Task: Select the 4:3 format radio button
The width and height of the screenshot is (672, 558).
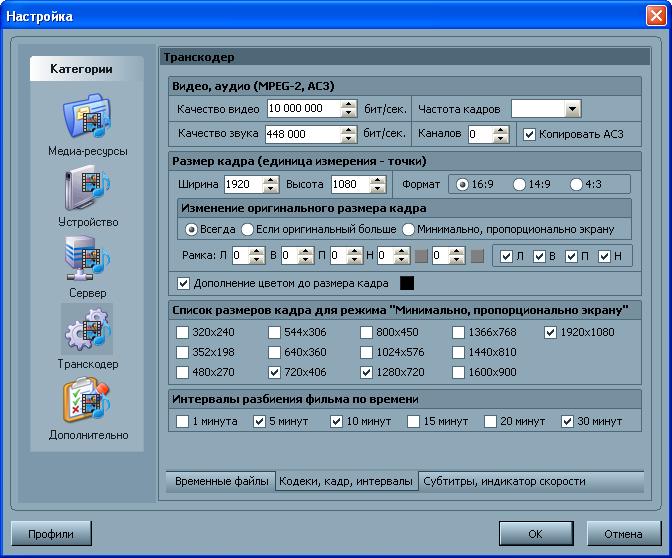Action: coord(577,184)
